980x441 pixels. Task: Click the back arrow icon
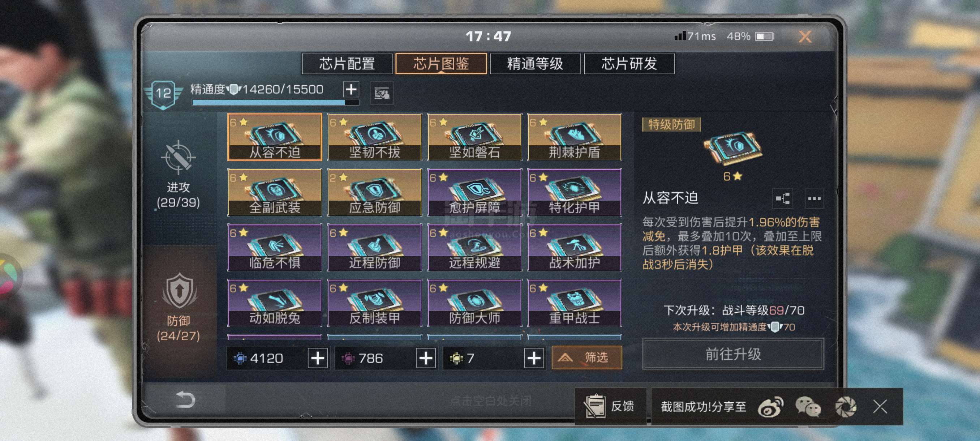pyautogui.click(x=185, y=399)
